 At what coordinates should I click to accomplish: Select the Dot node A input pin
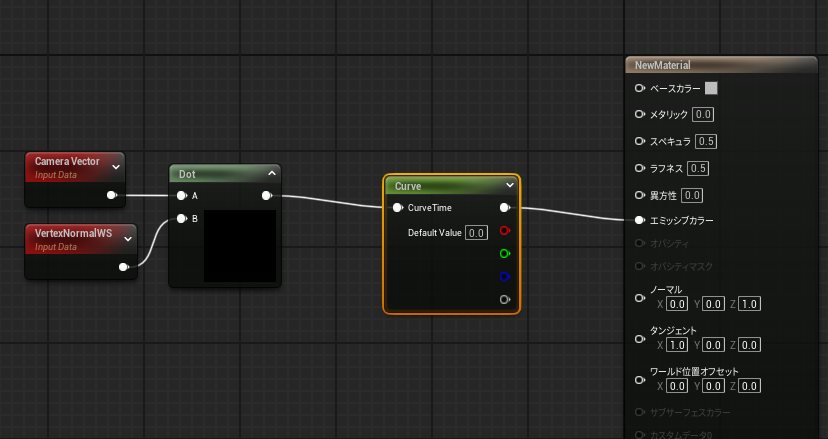[x=182, y=196]
